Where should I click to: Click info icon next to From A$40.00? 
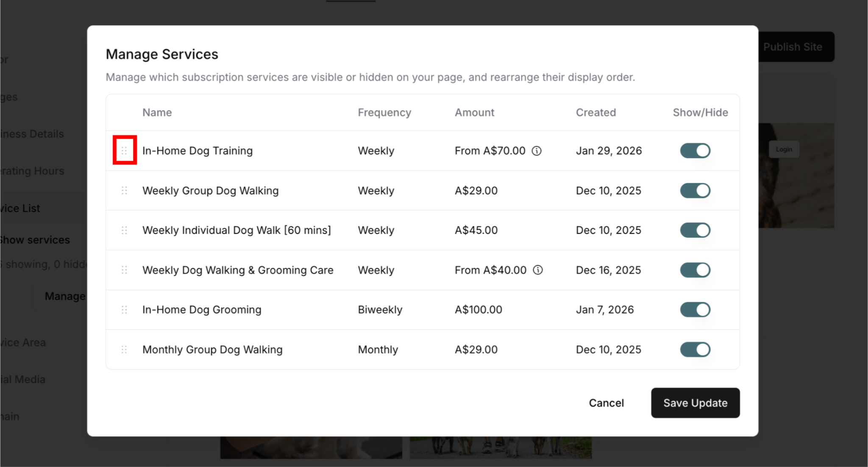click(x=538, y=270)
